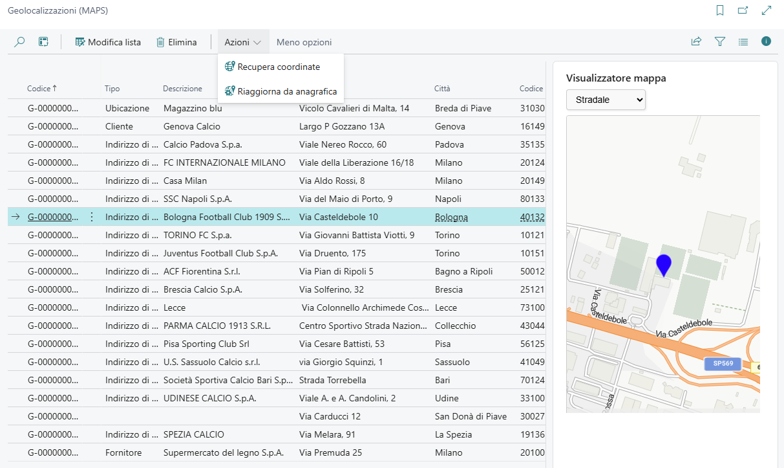
Task: Click the Descrizione column header
Action: (182, 88)
